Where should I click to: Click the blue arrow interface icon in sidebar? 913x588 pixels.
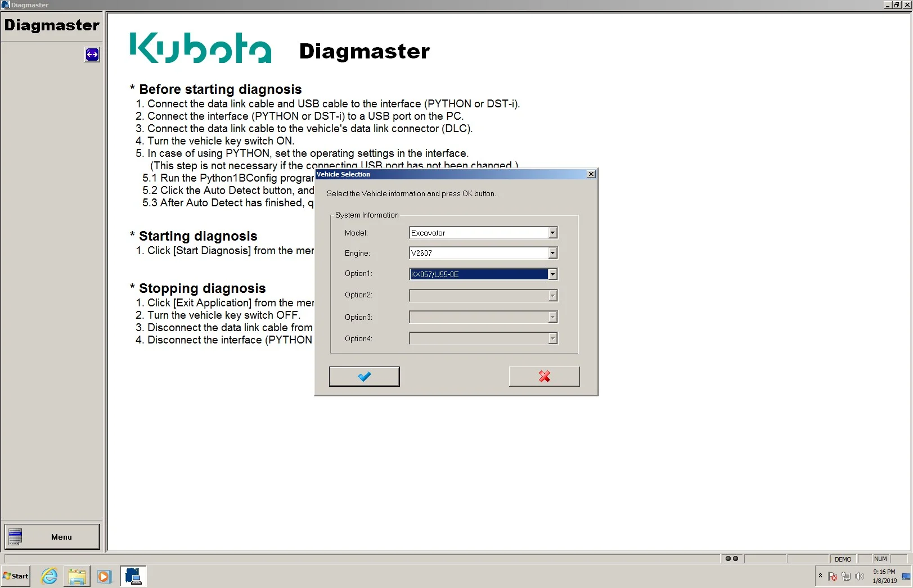pyautogui.click(x=92, y=55)
